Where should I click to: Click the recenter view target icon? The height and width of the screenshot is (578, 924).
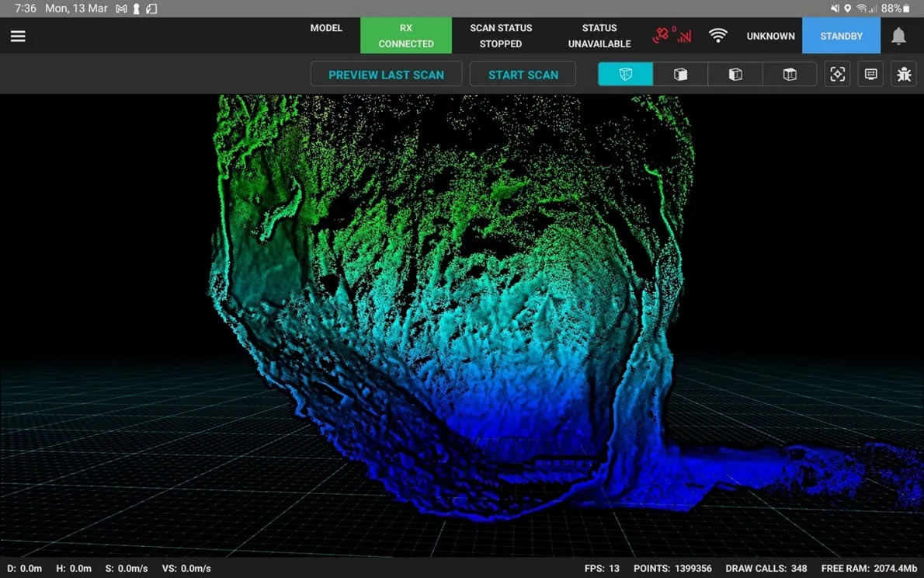837,75
